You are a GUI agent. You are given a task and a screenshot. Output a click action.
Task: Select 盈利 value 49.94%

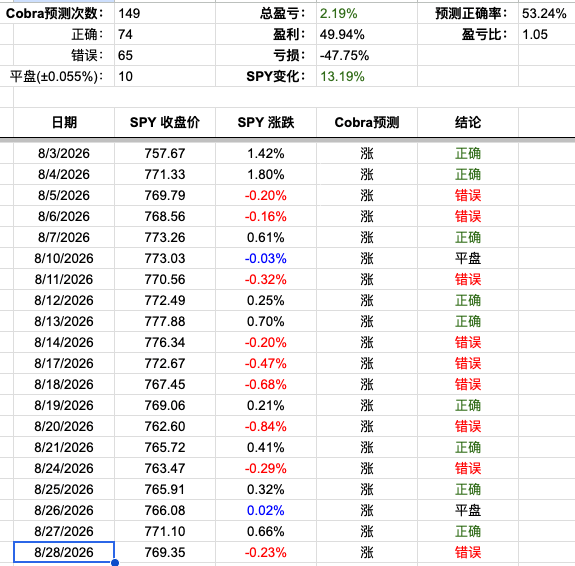tap(367, 34)
